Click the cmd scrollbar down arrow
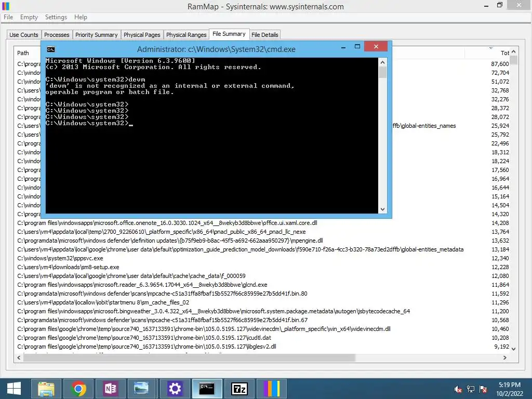The height and width of the screenshot is (399, 532). (x=382, y=209)
